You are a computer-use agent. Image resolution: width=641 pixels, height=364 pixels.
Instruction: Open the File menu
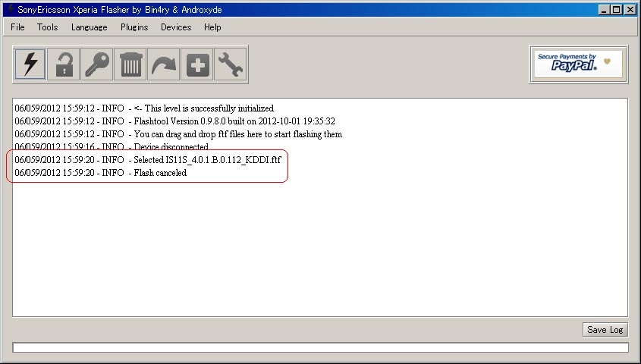coord(17,27)
